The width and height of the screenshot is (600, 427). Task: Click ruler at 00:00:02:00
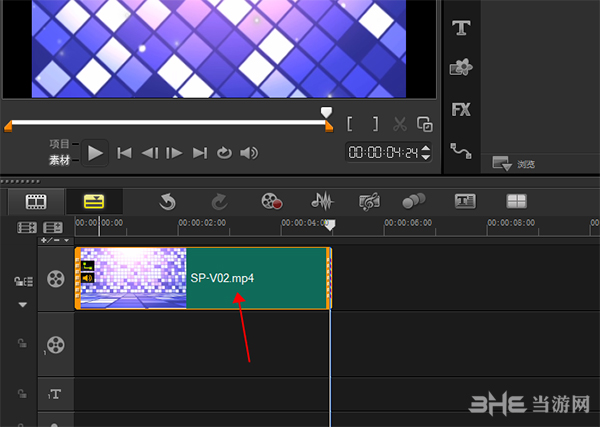click(x=202, y=223)
